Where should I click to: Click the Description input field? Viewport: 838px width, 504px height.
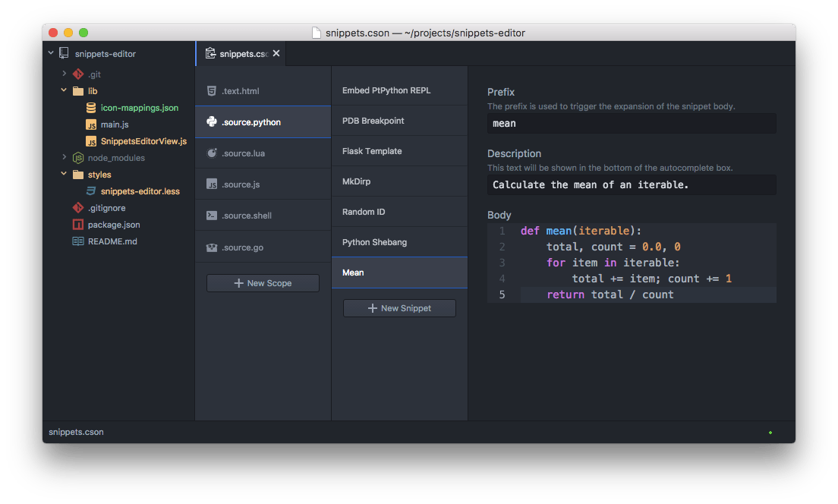click(632, 185)
